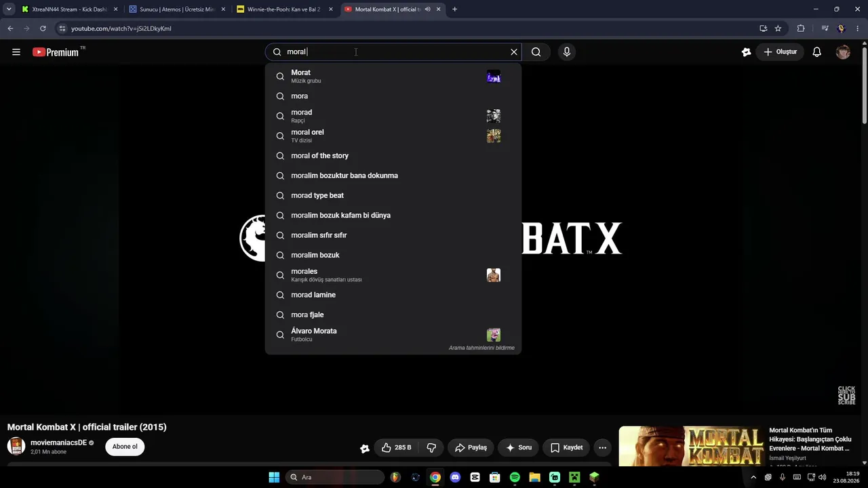The width and height of the screenshot is (868, 488).
Task: Go back to the previous page
Action: [10, 28]
